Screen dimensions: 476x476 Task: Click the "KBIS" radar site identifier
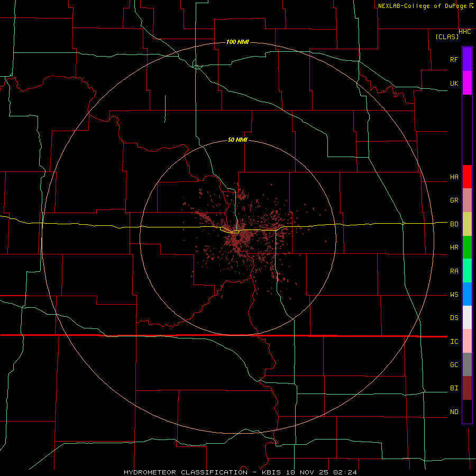(271, 472)
